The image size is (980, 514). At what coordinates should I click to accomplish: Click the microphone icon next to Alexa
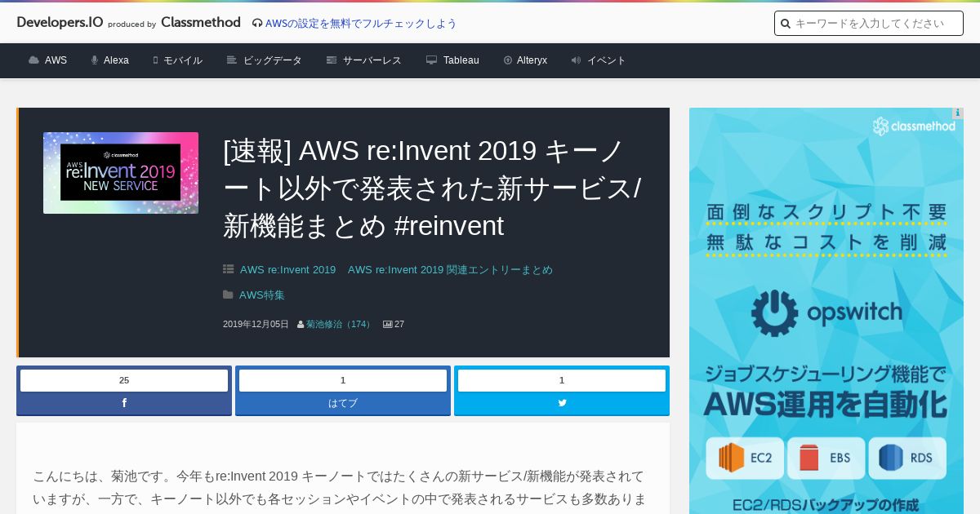(95, 60)
